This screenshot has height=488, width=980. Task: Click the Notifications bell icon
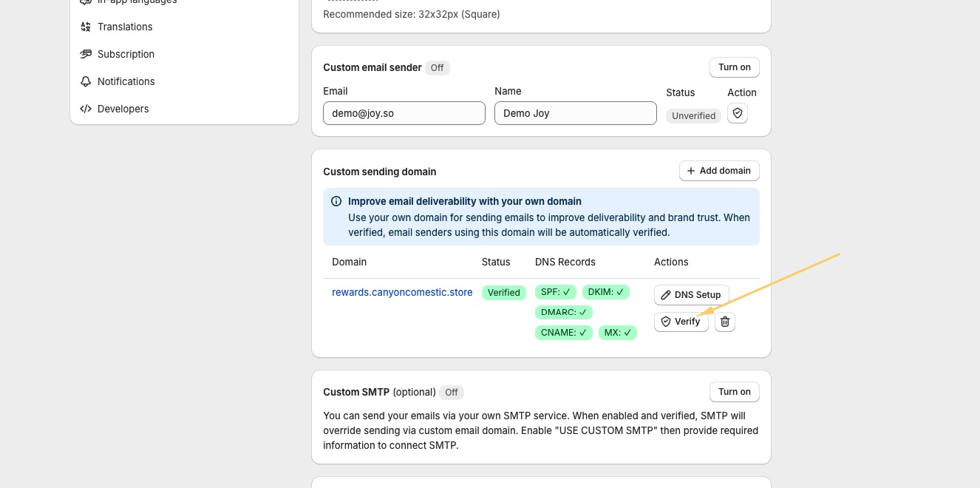tap(86, 81)
